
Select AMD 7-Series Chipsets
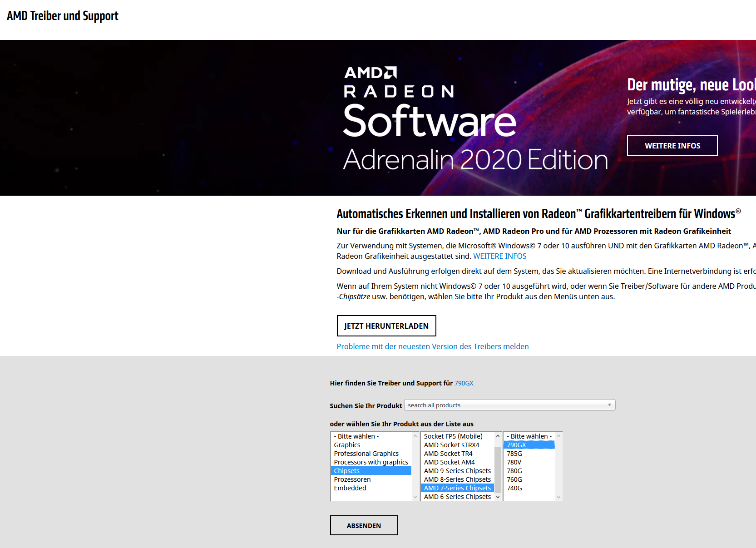(458, 488)
